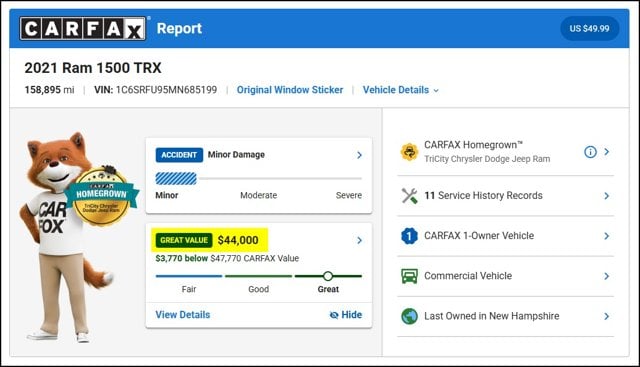This screenshot has height=367, width=640.
Task: Click the blue 1-Owner badge icon
Action: [x=409, y=236]
